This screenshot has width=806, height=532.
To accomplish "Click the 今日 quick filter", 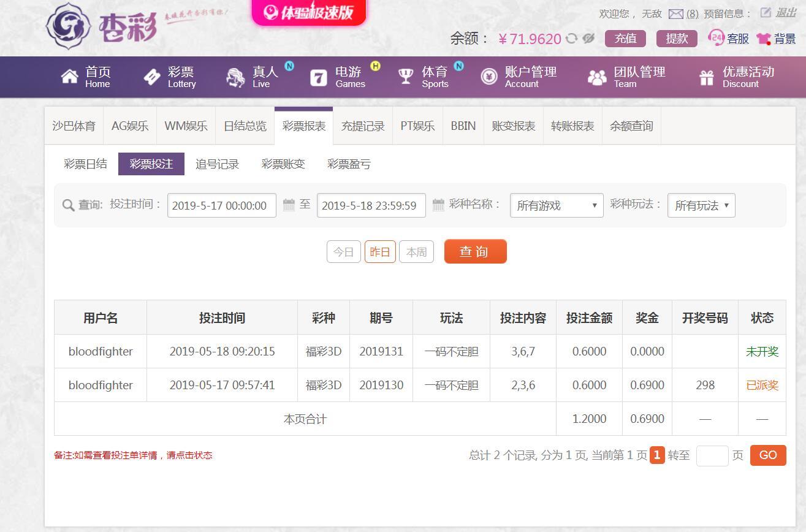I will (344, 252).
